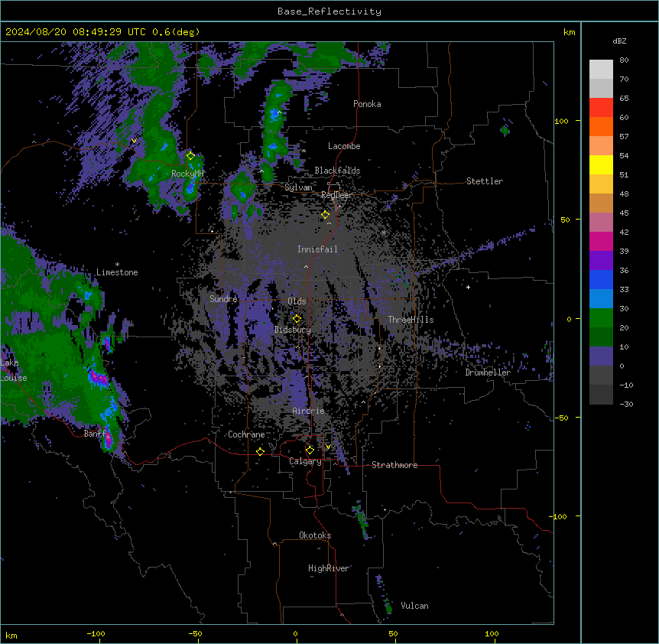
Task: Click the yellow V marker northwest of RockyMH
Action: click(134, 141)
